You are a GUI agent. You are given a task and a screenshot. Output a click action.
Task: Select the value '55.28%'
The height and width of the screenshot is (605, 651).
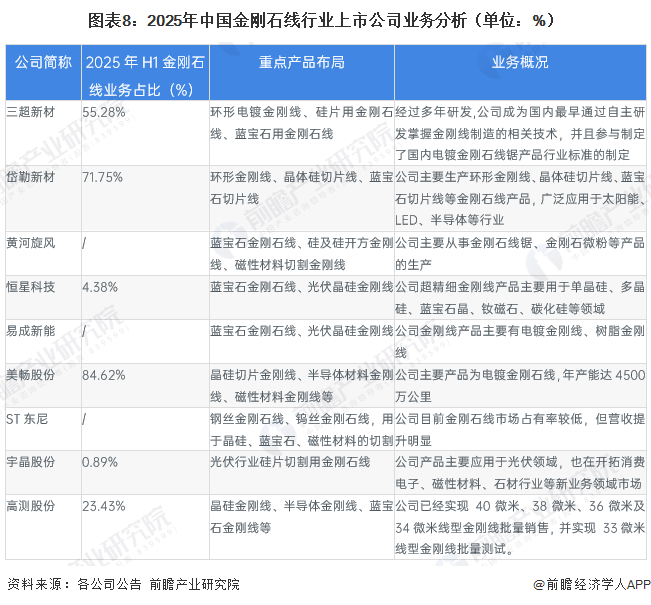tap(104, 112)
